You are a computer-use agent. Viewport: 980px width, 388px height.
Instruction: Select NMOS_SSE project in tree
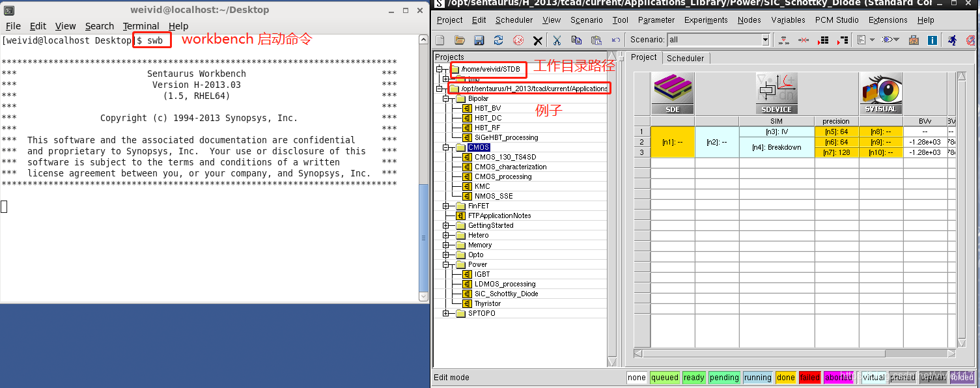point(494,196)
